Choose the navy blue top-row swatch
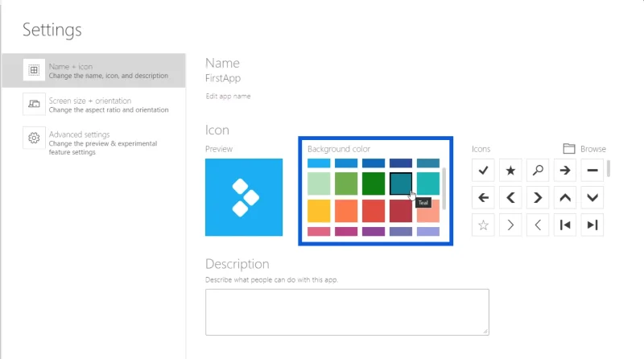This screenshot has height=359, width=644. click(401, 163)
